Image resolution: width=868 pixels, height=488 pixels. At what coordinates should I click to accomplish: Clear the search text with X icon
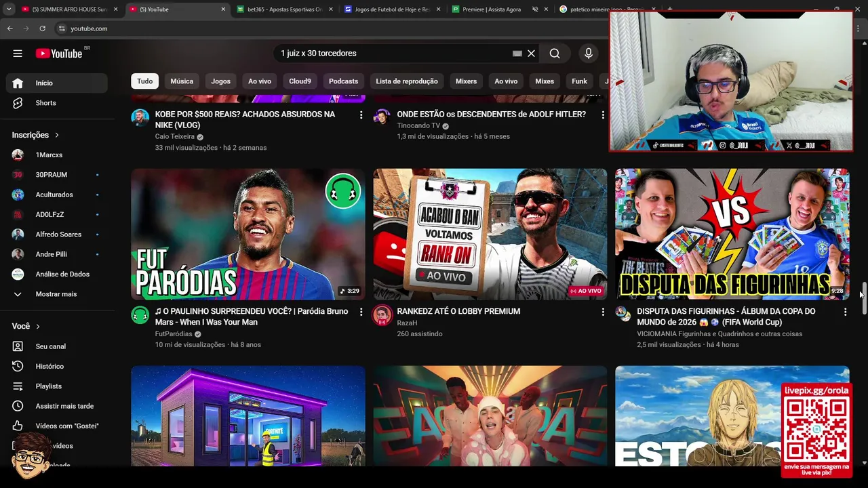(532, 54)
